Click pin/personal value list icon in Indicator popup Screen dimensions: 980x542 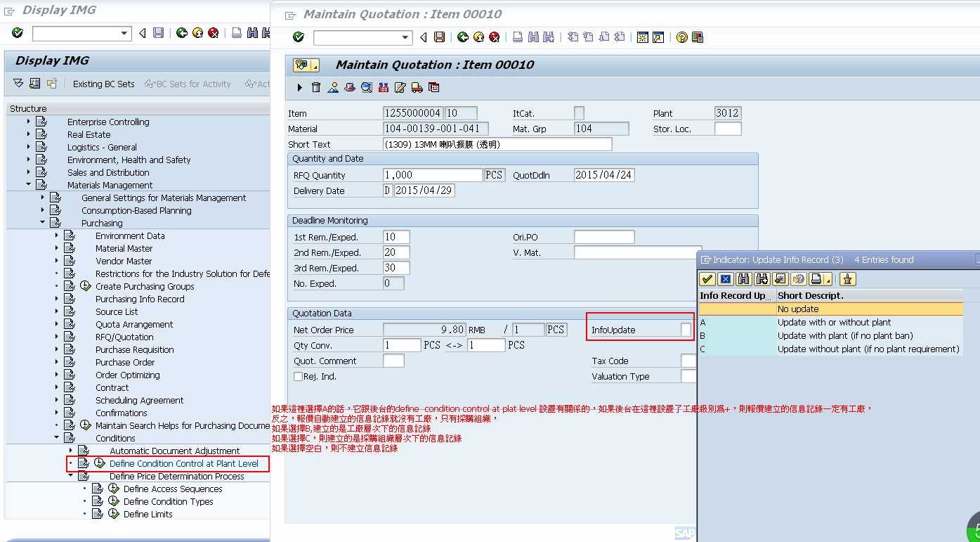point(848,279)
